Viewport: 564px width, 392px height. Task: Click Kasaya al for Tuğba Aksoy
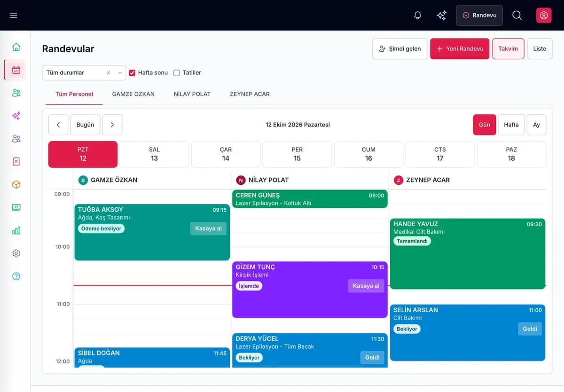(x=209, y=228)
